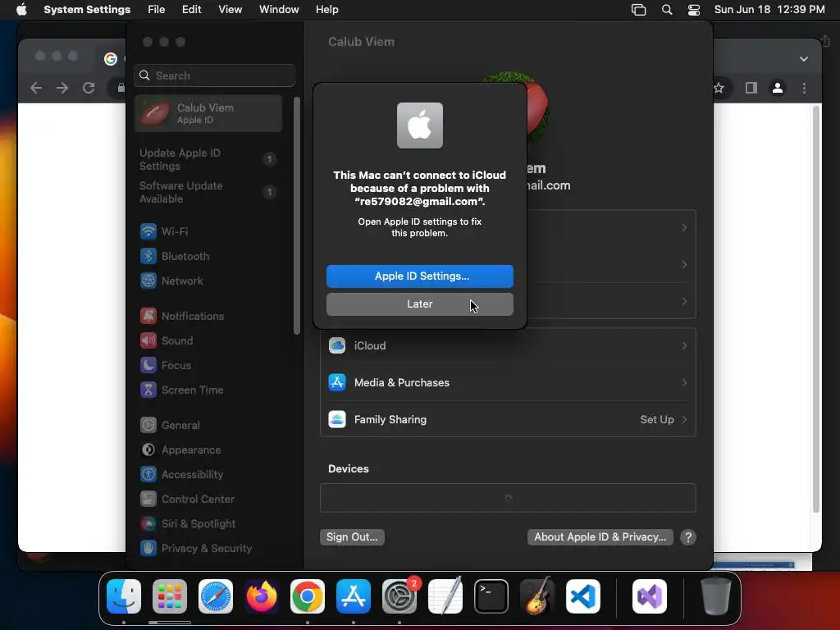Open Software Update Available item

(208, 192)
